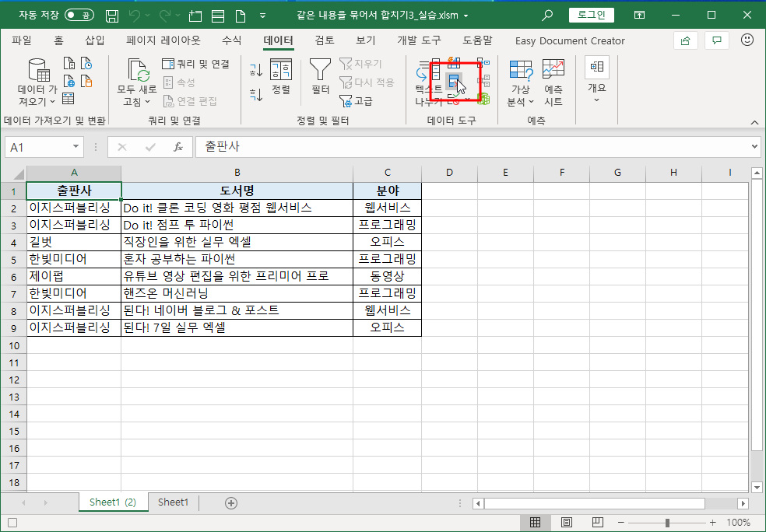Select cell containing 핸즈온 머신러닝
This screenshot has height=532, width=766.
(237, 293)
